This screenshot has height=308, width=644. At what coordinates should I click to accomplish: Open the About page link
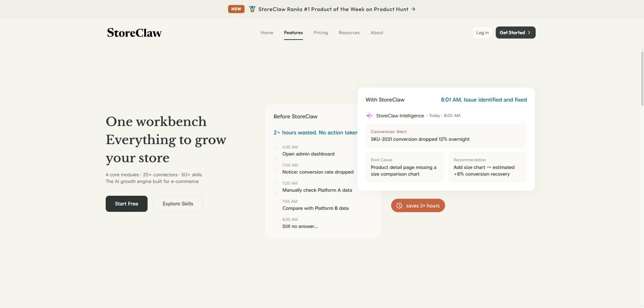[377, 33]
